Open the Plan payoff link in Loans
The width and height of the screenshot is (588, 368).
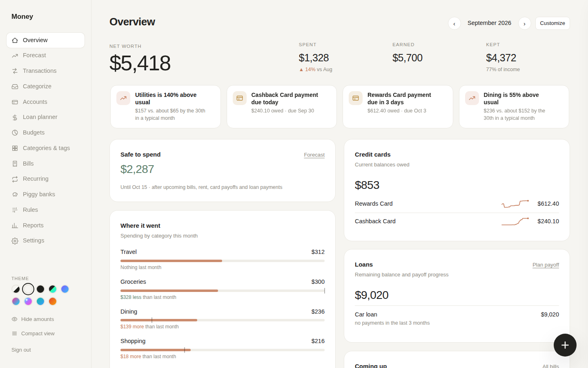point(546,265)
